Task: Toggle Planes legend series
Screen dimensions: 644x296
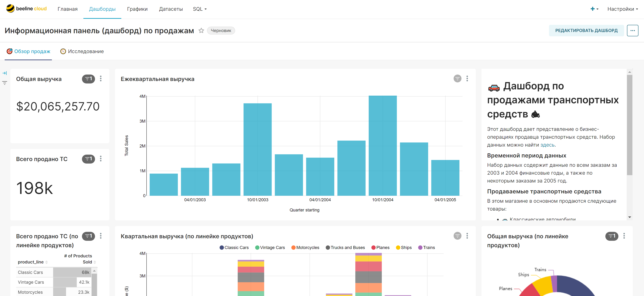Action: point(380,248)
